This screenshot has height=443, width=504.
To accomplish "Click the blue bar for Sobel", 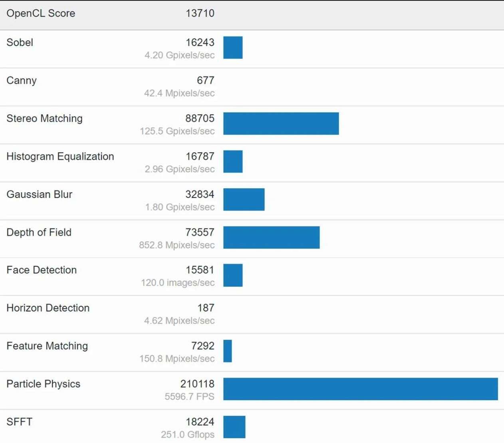I will [x=233, y=48].
